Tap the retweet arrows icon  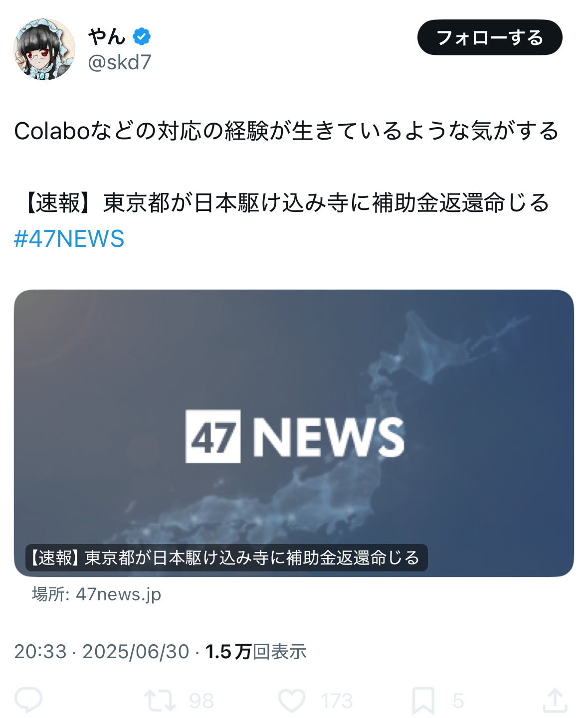point(160,700)
